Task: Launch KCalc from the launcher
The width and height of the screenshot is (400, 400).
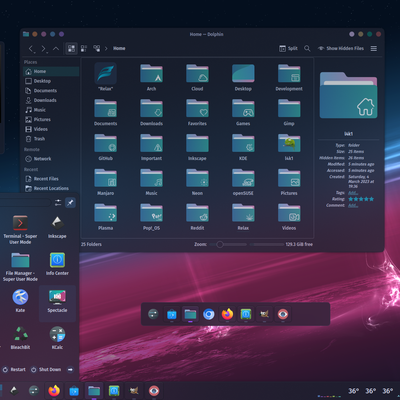Action: (57, 338)
